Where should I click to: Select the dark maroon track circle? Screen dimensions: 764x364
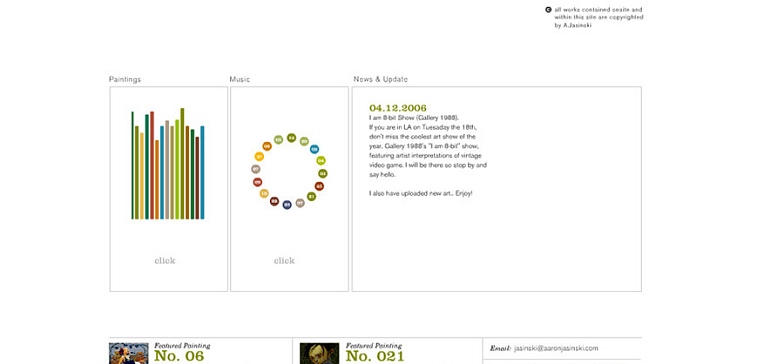pos(274,201)
